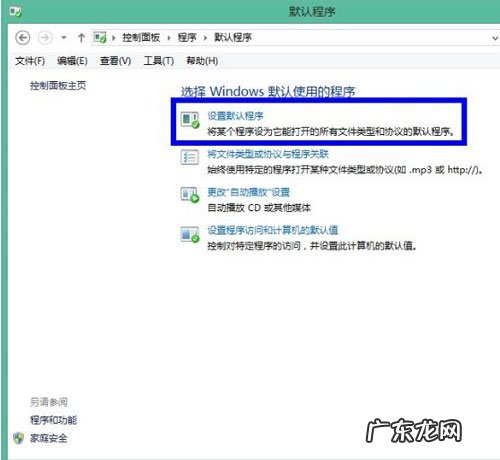The height and width of the screenshot is (460, 500).
Task: Expand chevron after 控制面板 breadcrumb
Action: point(169,38)
